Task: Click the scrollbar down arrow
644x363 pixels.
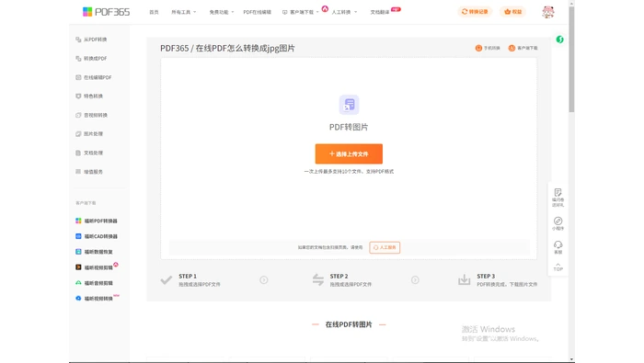Action: pyautogui.click(x=571, y=359)
